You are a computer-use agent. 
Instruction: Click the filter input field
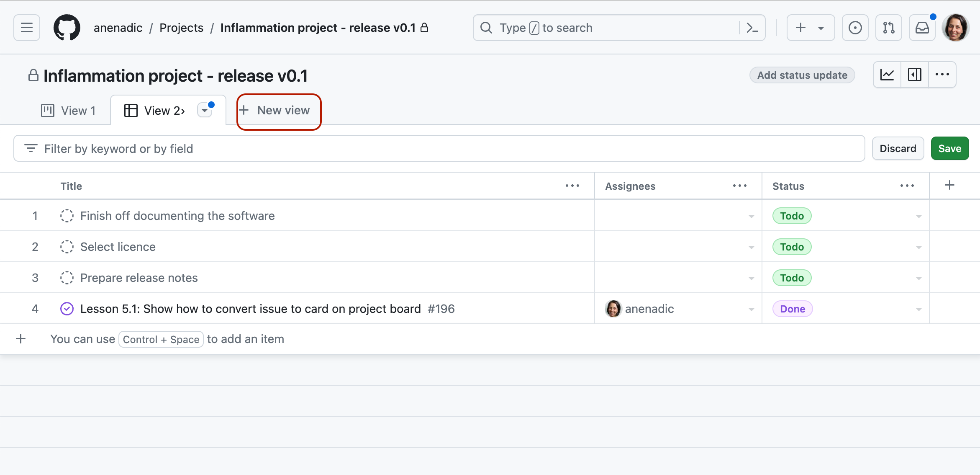tap(440, 149)
